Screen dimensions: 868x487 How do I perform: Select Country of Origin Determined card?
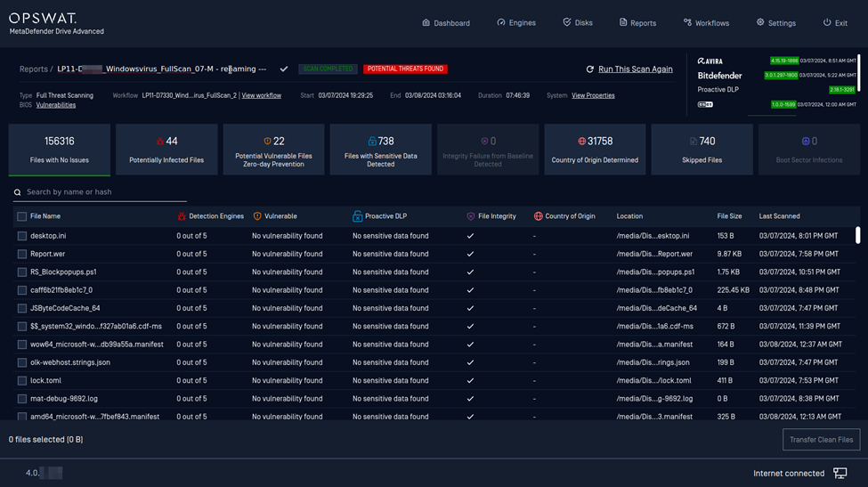pyautogui.click(x=595, y=150)
